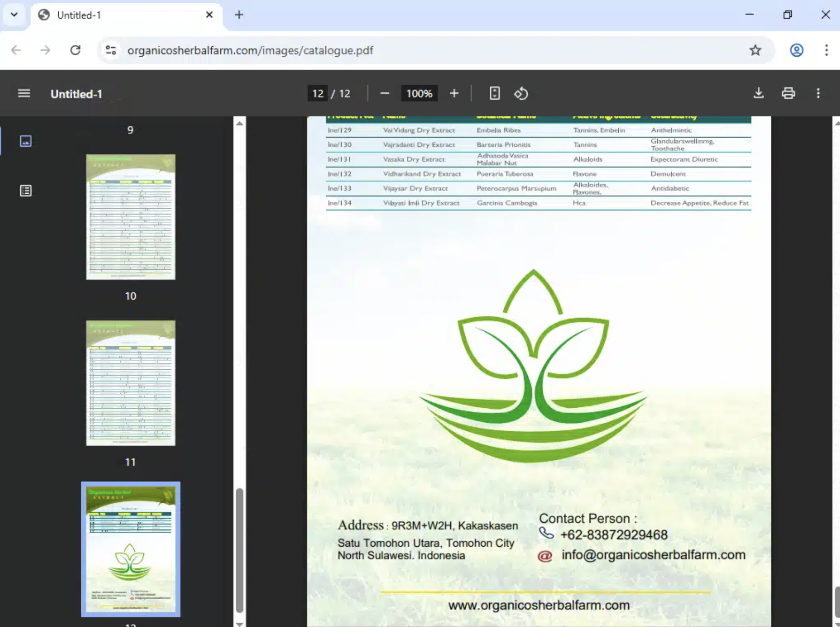840x627 pixels.
Task: Click the thumbnail panel scrollbar thumb
Action: point(239,550)
